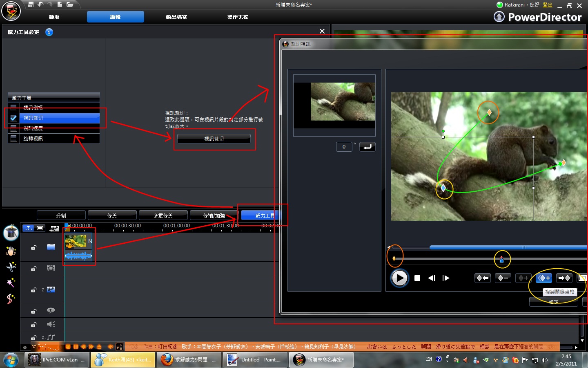
Task: Click the 威力工具 button
Action: (260, 215)
